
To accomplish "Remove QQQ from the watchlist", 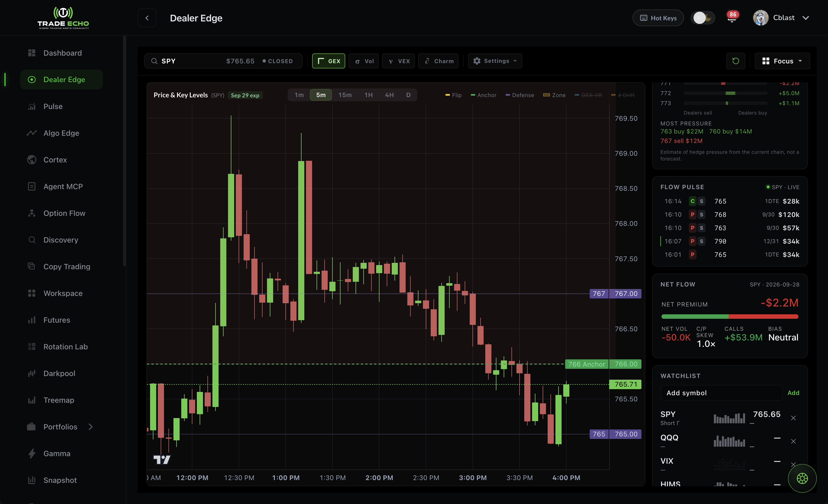I will (793, 441).
